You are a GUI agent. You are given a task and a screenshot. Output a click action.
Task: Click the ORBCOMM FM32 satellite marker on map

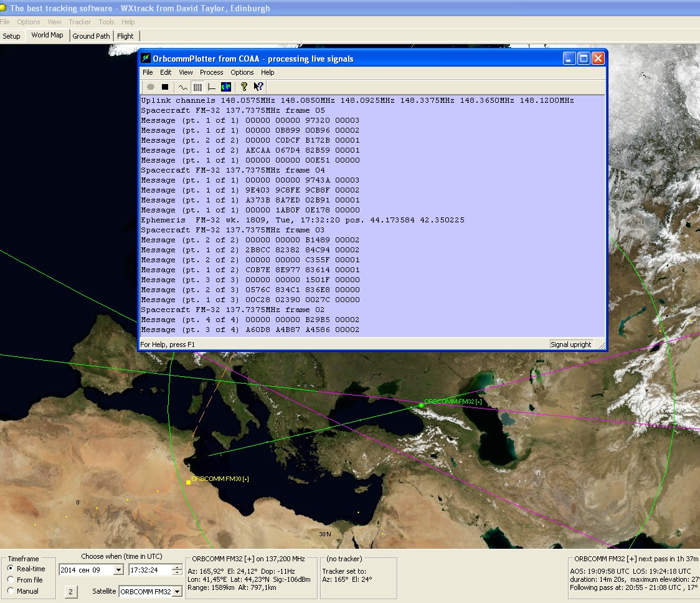pyautogui.click(x=421, y=405)
